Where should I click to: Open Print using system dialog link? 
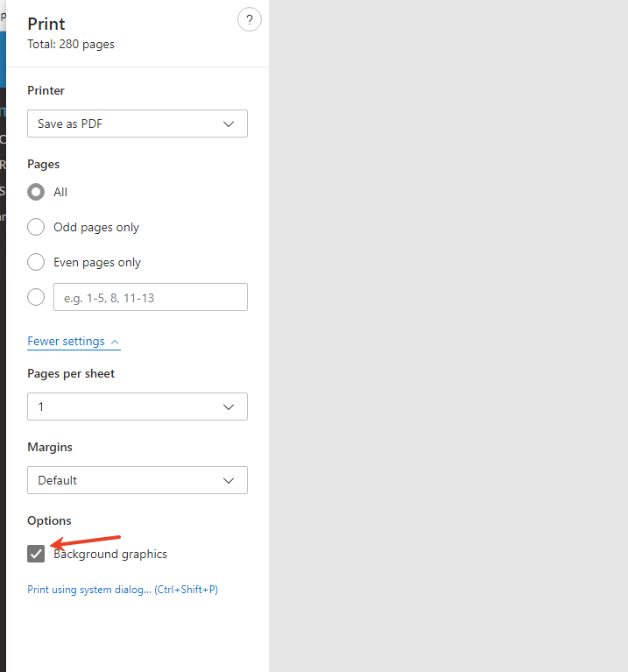[122, 590]
